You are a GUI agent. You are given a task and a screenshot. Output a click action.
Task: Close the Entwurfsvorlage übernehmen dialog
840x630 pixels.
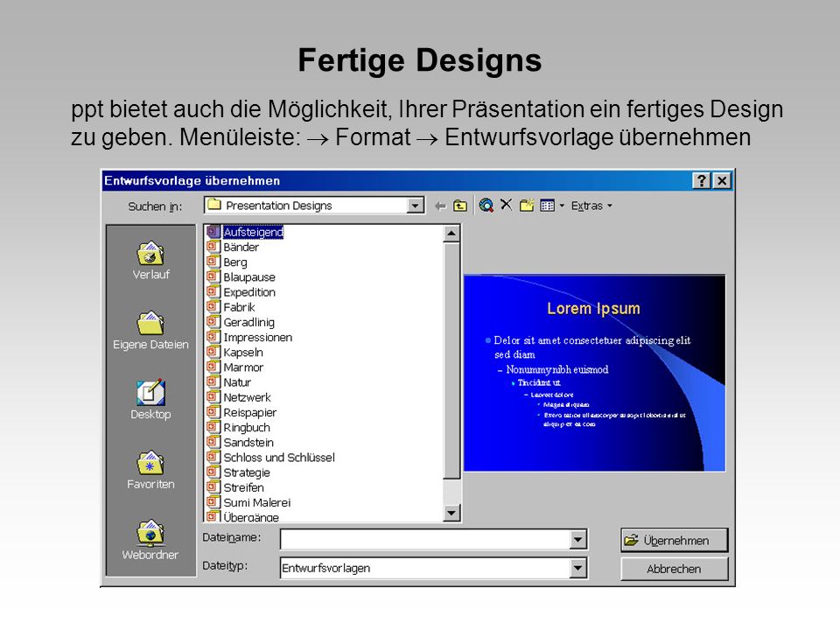[x=722, y=180]
